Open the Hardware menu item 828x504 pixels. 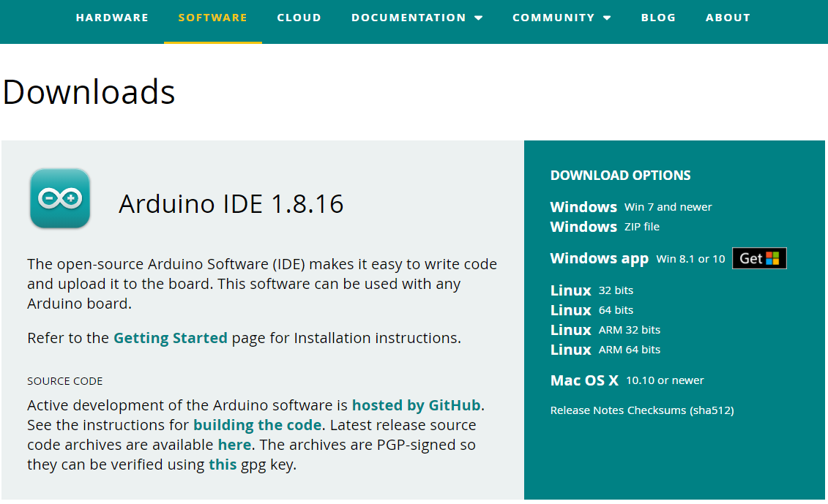coord(112,18)
